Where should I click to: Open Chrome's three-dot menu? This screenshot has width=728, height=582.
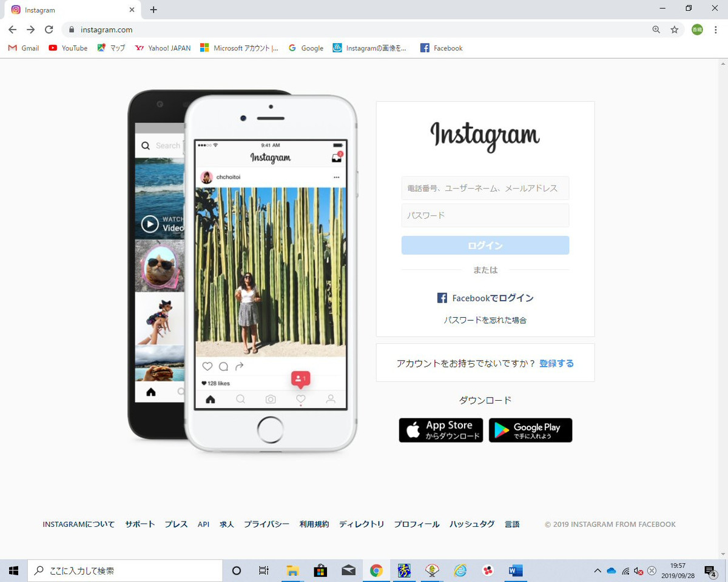[716, 29]
